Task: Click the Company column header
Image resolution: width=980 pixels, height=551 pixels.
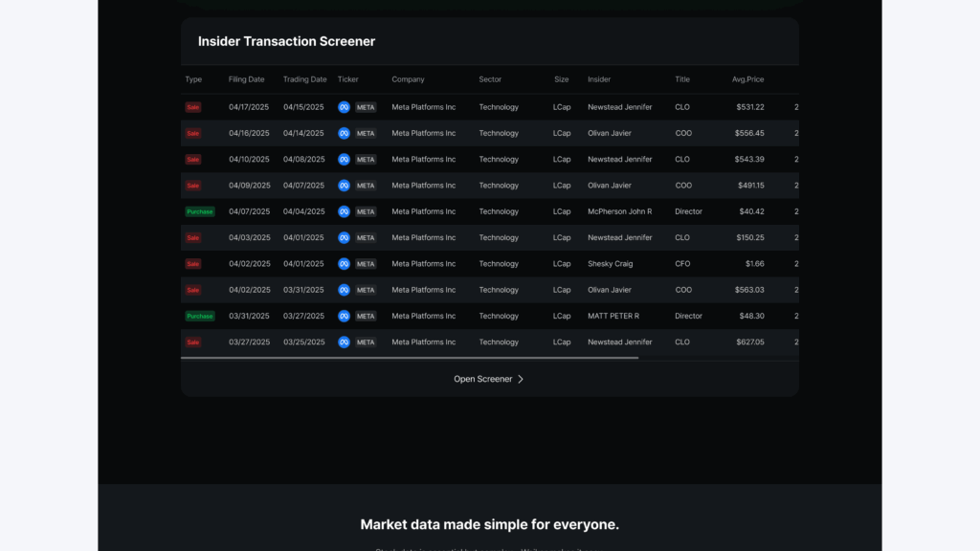Action: (408, 79)
